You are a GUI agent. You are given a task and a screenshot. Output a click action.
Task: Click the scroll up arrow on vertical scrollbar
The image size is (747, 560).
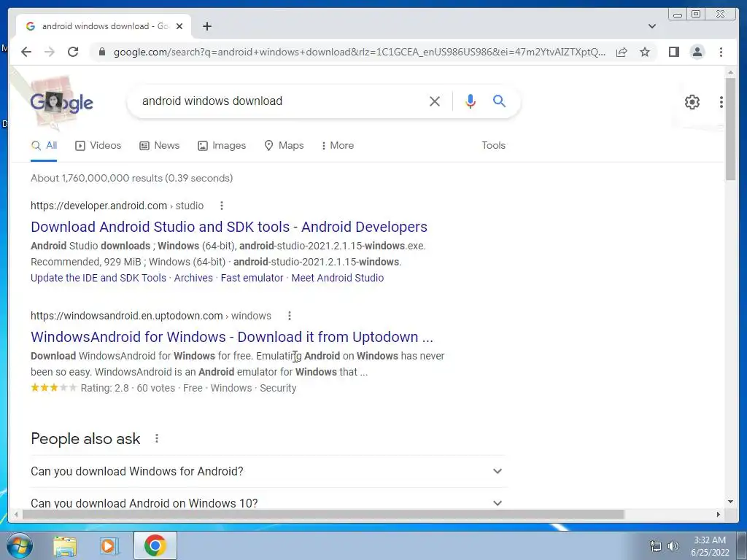730,72
